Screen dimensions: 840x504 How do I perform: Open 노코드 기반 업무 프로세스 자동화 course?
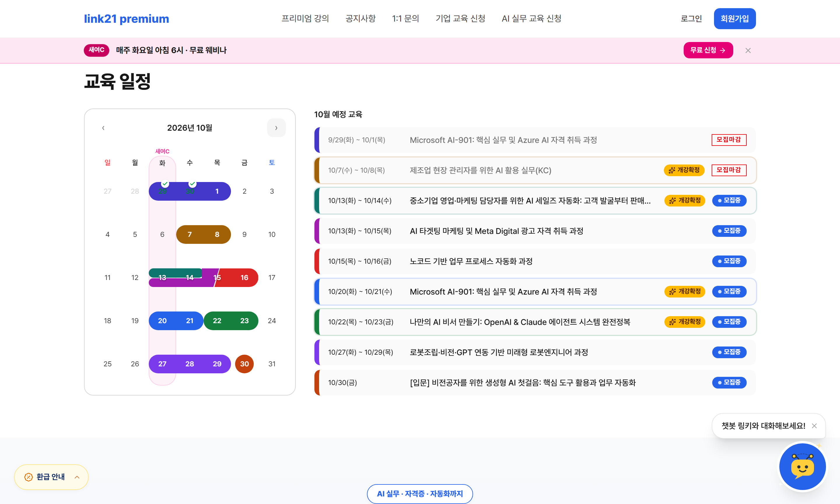[535, 261]
